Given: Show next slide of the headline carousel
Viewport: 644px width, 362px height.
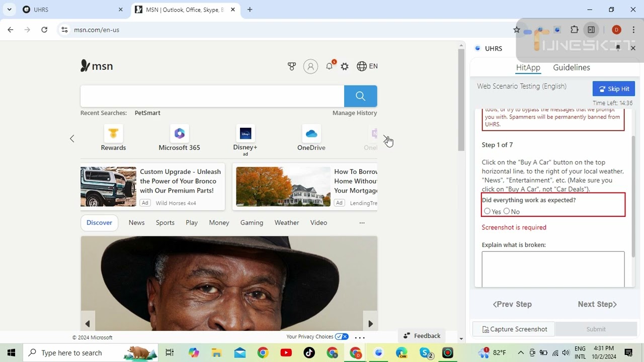Looking at the screenshot, I should click(370, 324).
